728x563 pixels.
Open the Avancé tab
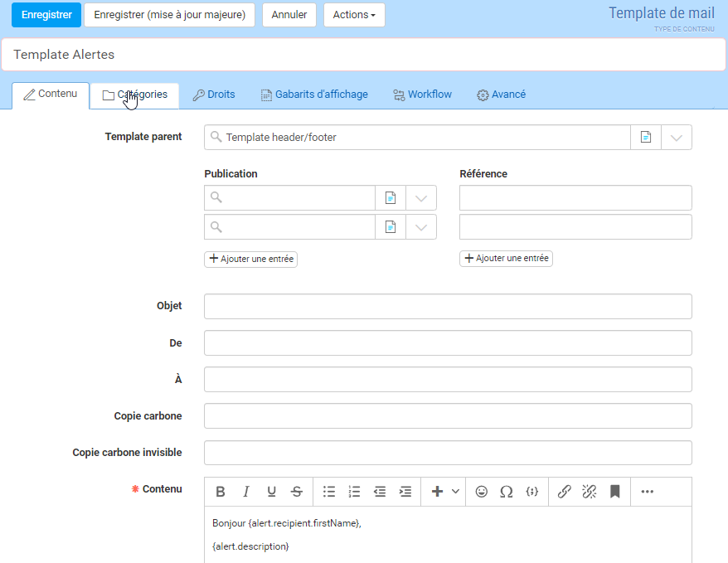click(502, 95)
